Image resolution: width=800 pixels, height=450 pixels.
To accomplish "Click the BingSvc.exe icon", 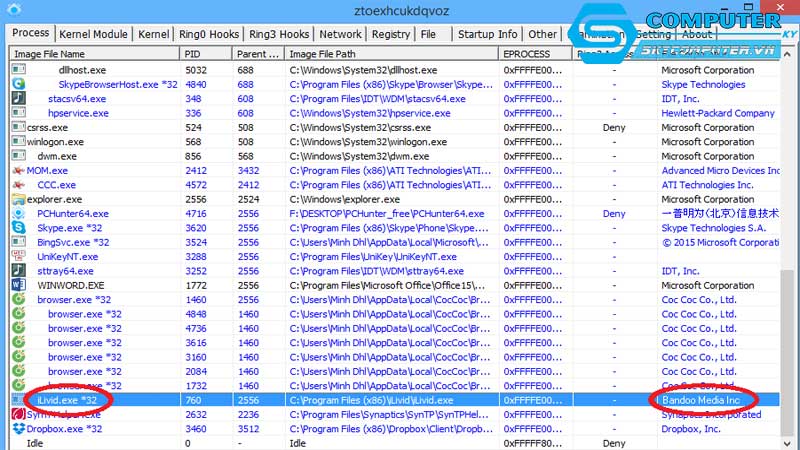I will [x=18, y=241].
